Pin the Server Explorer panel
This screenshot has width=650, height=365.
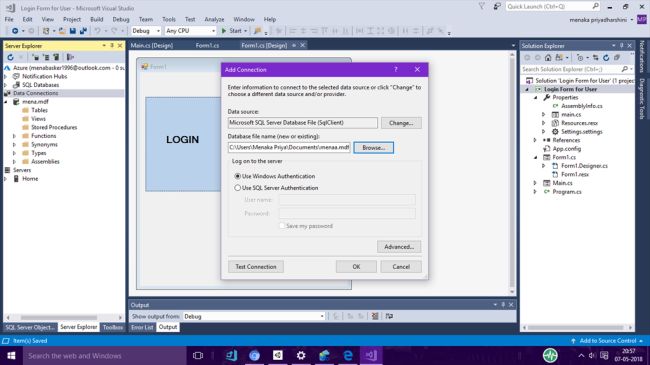pos(112,46)
